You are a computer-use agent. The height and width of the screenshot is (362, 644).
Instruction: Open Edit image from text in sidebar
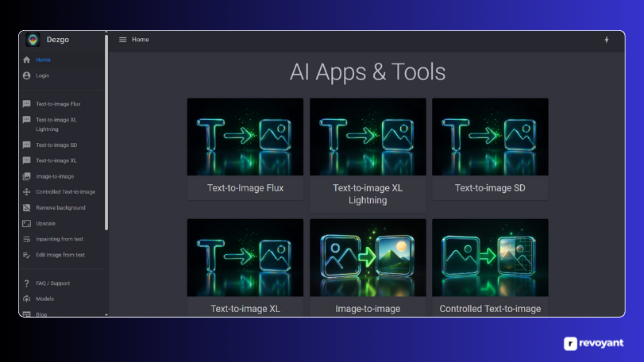click(60, 255)
